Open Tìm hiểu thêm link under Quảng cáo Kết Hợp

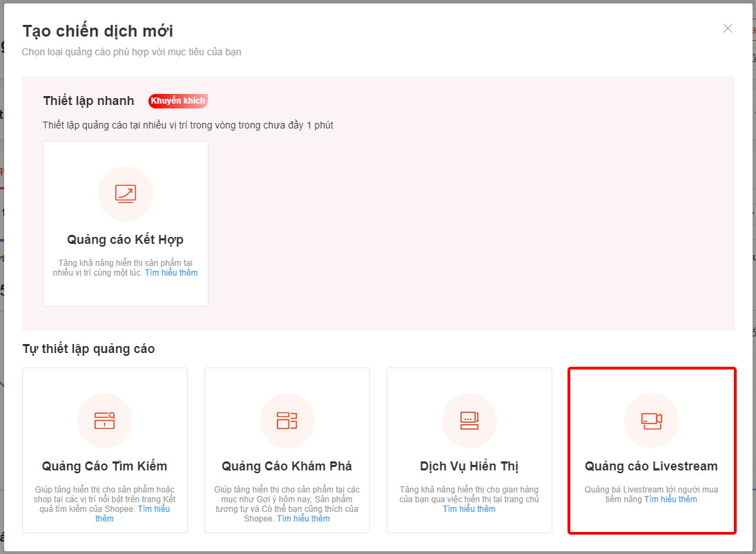point(171,272)
